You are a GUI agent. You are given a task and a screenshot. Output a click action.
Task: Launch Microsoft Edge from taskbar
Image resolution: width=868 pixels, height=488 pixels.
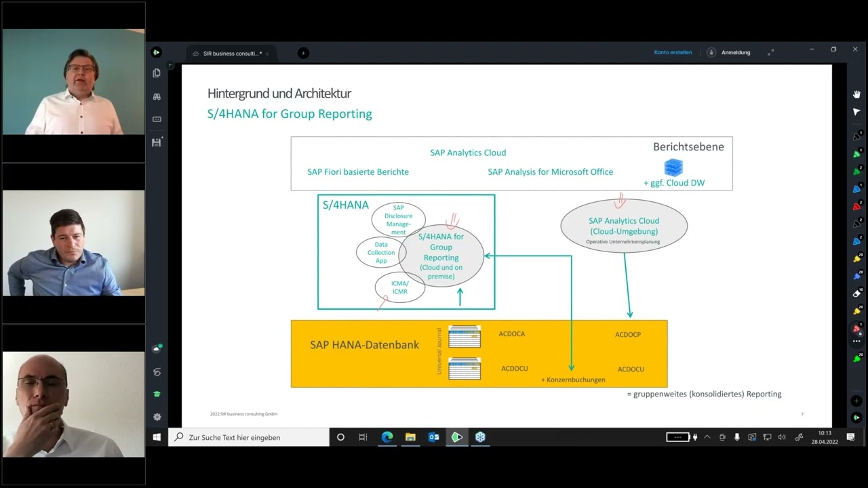point(387,437)
